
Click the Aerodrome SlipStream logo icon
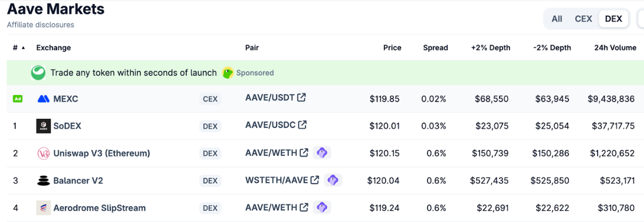click(x=43, y=208)
